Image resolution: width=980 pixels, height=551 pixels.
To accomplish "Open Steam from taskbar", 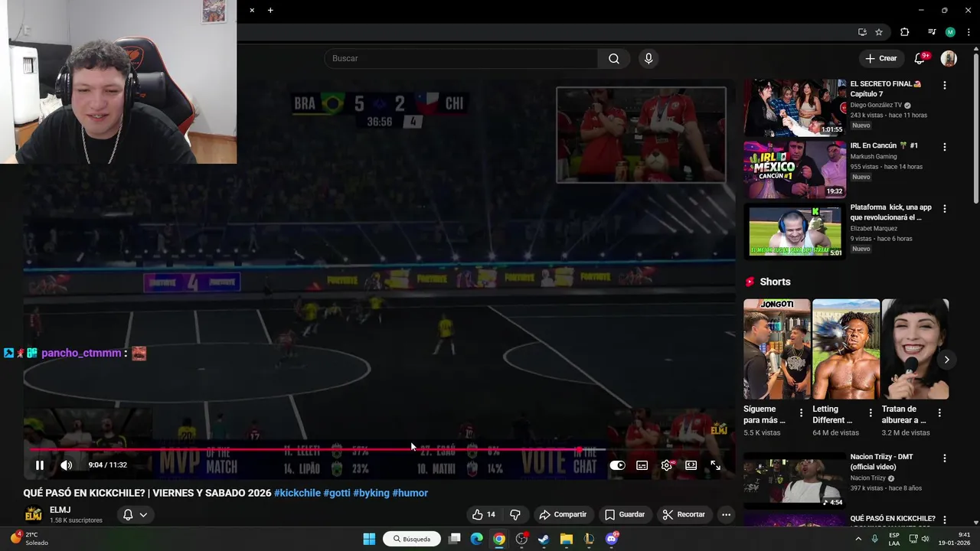I will point(544,539).
